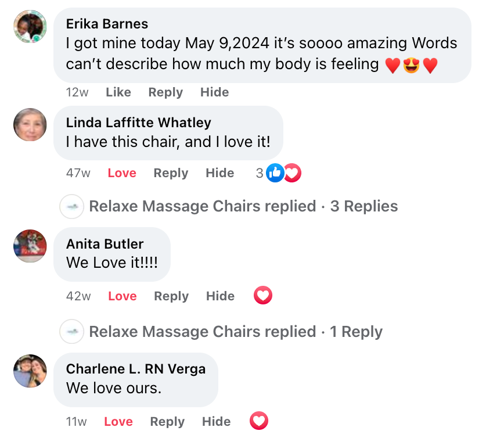Open Erika Barnes' profile picture
The height and width of the screenshot is (438, 504).
[30, 26]
